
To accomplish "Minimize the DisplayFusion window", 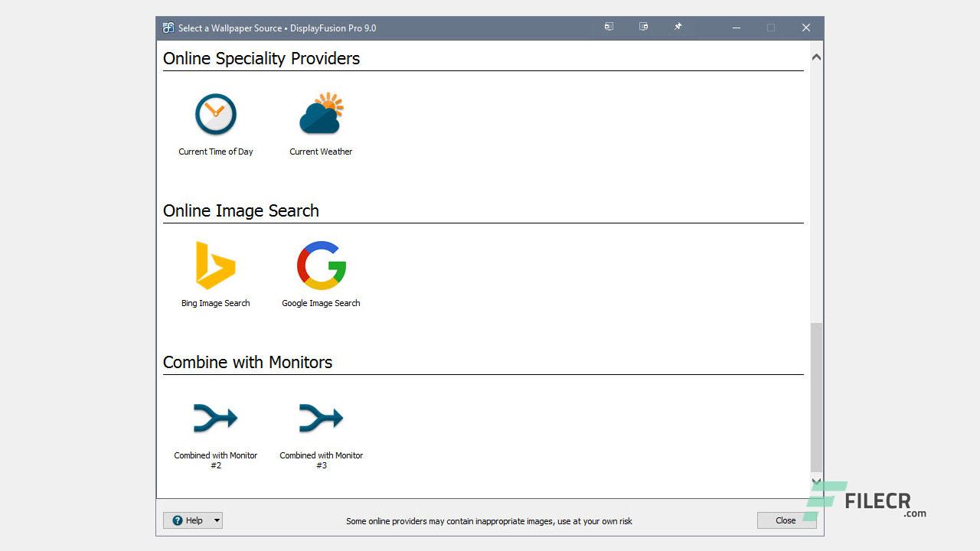I will click(x=737, y=28).
